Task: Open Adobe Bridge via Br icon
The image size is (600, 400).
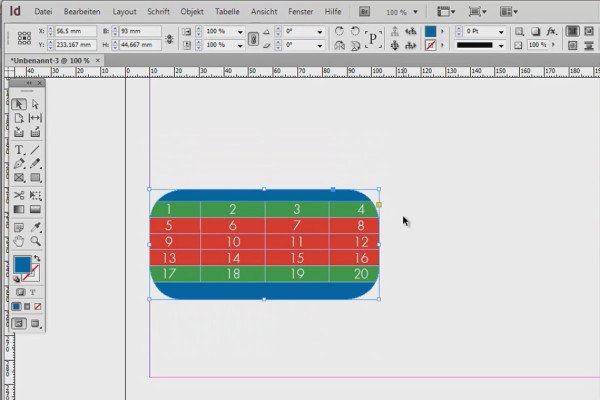Action: click(366, 11)
